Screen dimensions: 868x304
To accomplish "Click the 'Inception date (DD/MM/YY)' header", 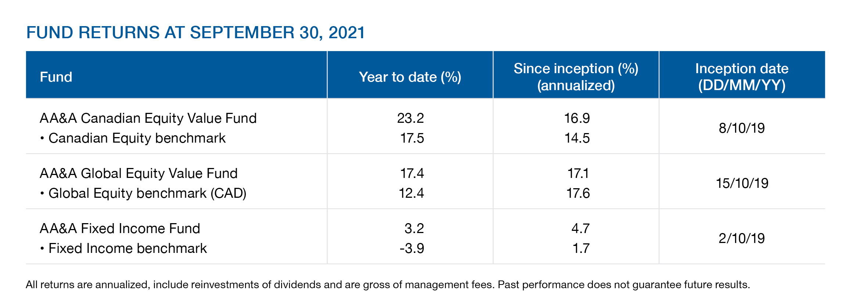I will [742, 77].
